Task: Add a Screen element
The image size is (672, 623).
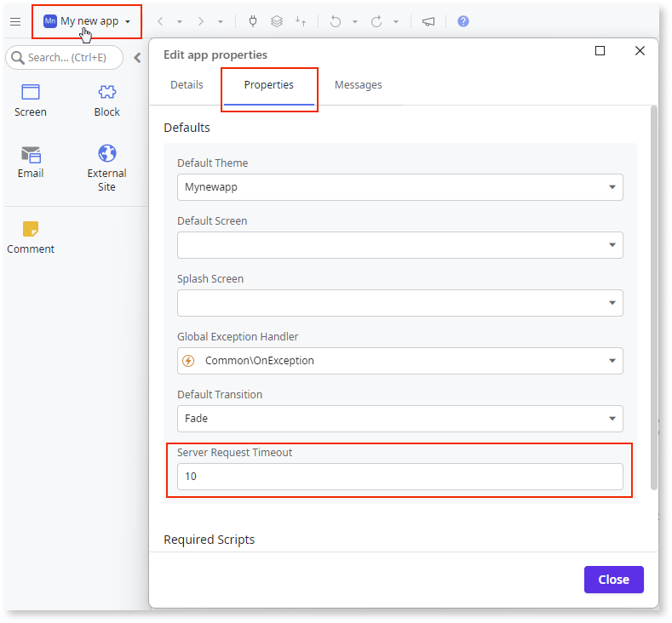Action: click(31, 100)
